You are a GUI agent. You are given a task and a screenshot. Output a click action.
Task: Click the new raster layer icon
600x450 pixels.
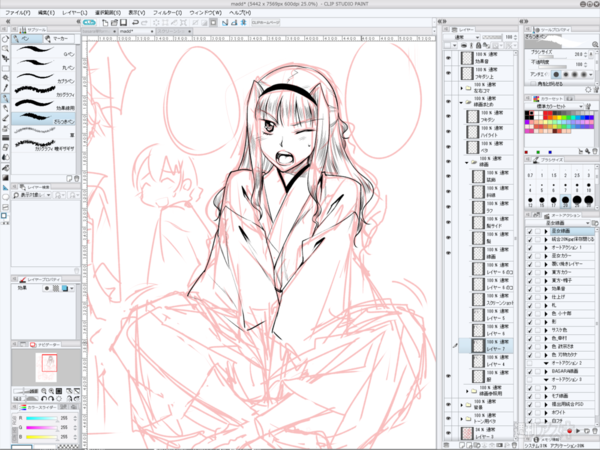point(462,445)
